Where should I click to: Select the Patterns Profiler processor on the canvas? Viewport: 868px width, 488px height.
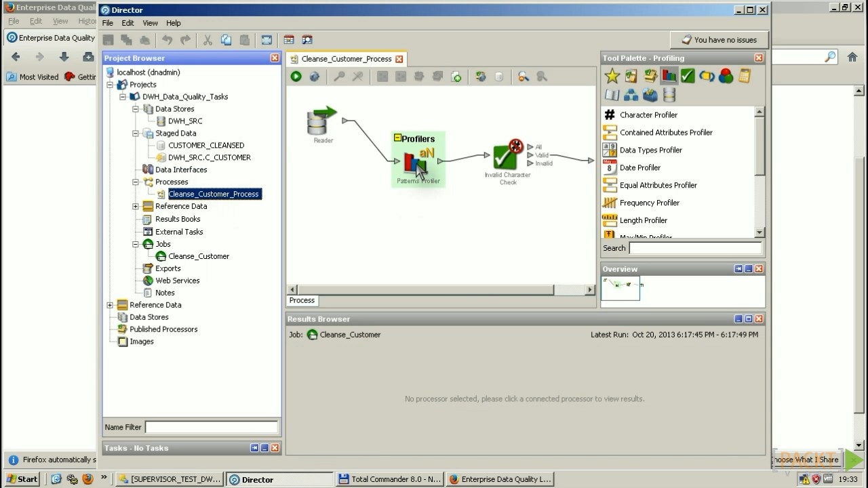(x=418, y=166)
